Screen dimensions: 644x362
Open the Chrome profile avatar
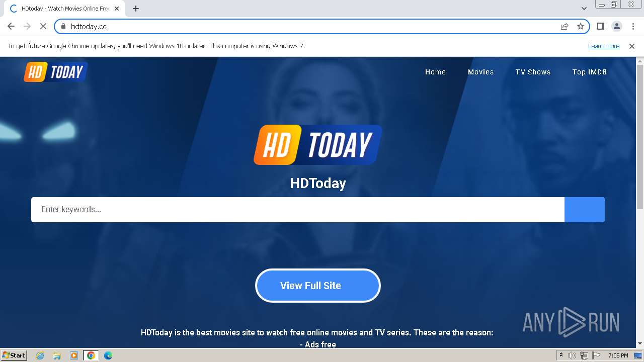(x=617, y=26)
